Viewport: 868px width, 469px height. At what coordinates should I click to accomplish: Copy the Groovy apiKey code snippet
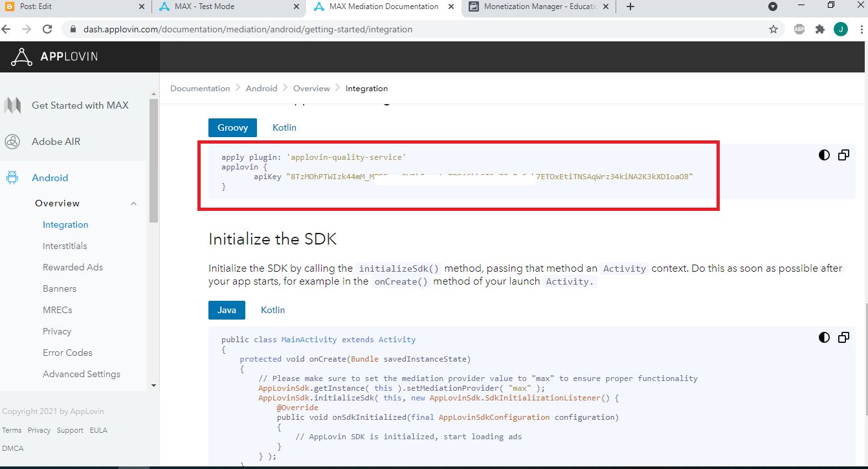point(843,155)
